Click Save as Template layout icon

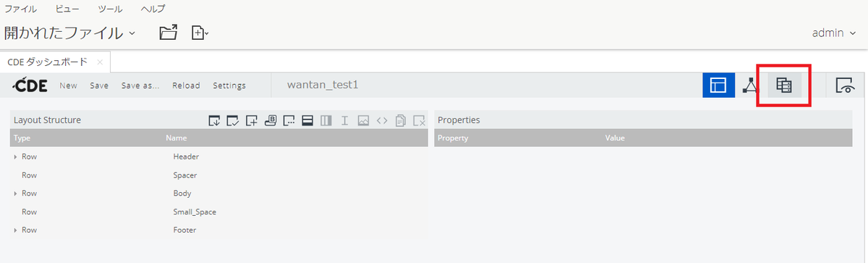213,120
